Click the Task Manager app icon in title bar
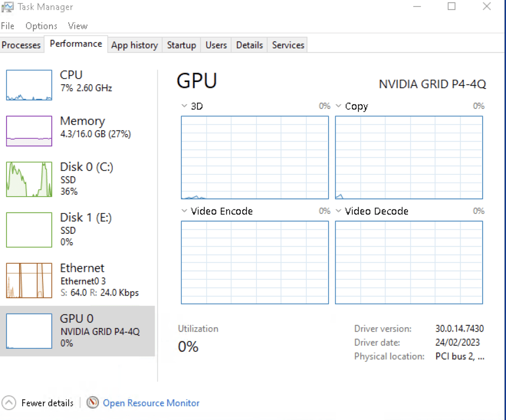This screenshot has height=420, width=506. coord(8,7)
